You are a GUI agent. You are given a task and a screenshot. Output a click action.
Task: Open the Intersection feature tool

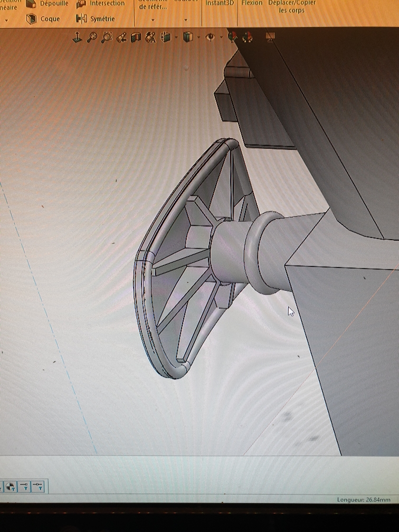(100, 4)
